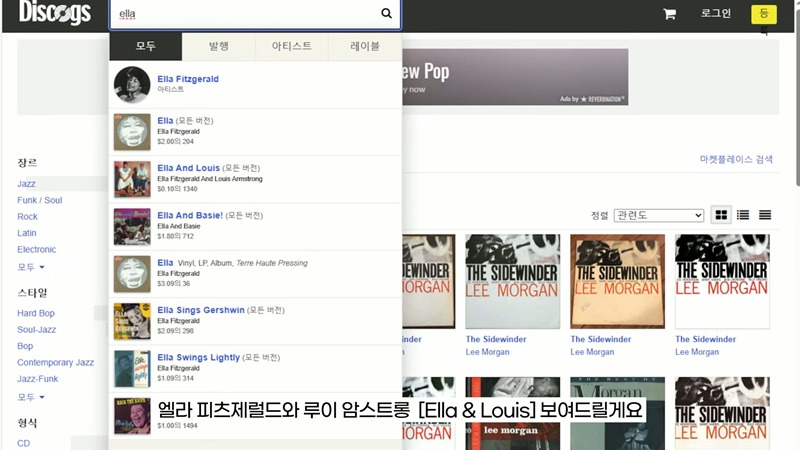Filter by Bop style
Image resolution: width=800 pixels, height=450 pixels.
point(25,345)
